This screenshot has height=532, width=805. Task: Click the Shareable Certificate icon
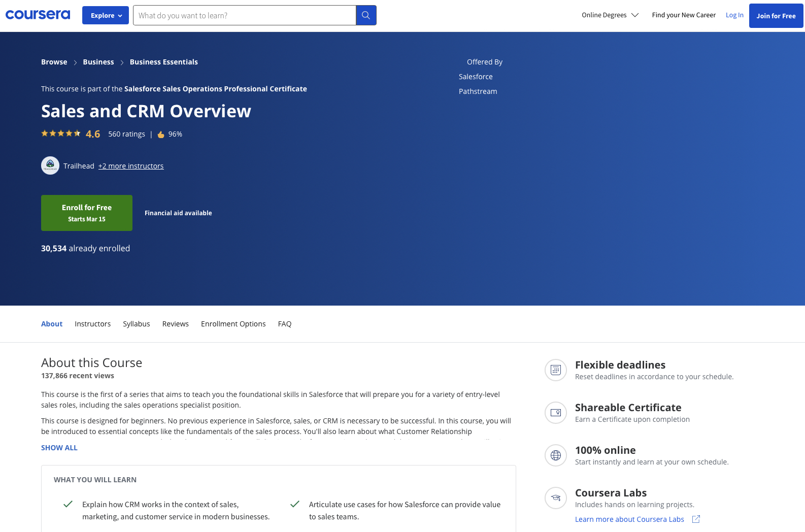click(x=556, y=413)
